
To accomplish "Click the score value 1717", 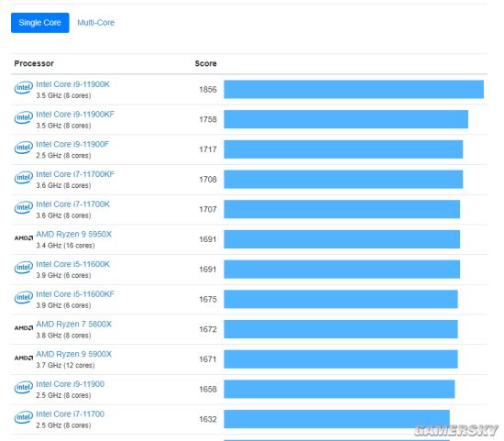I will click(x=208, y=149).
